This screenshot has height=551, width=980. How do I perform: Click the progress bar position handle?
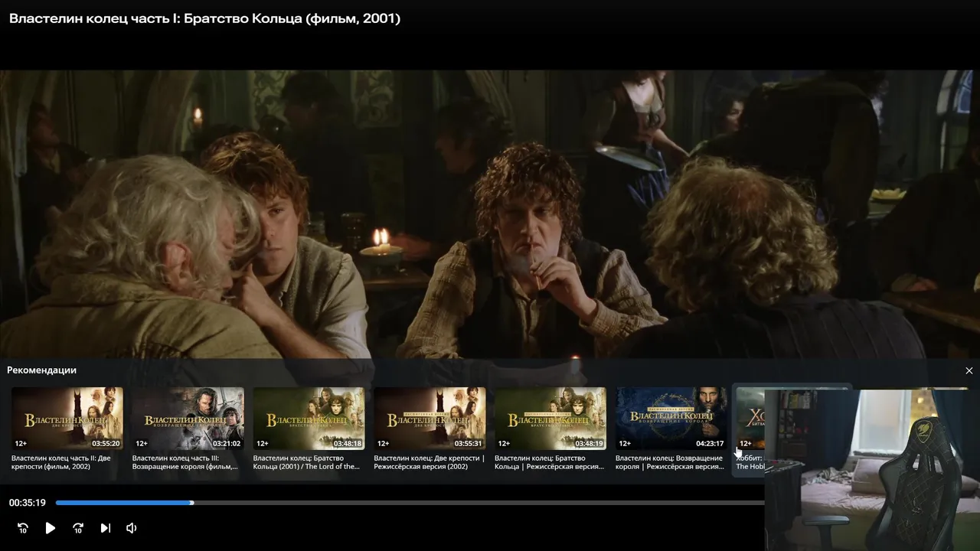(x=191, y=503)
